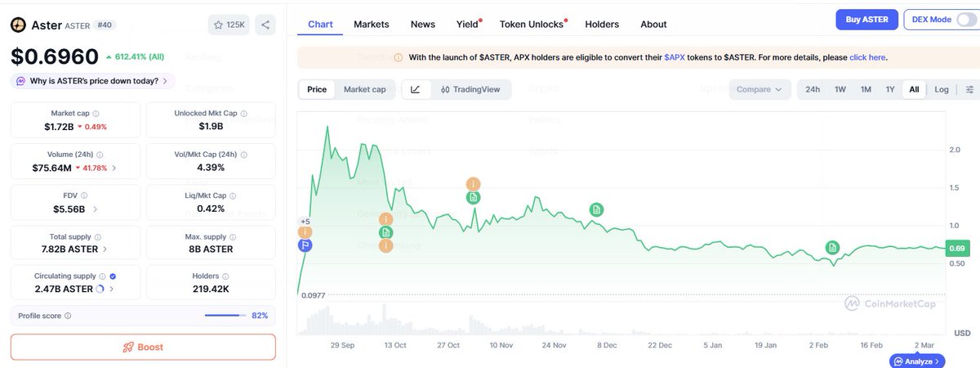Select the All time range
Screen dimensions: 980x368
click(914, 89)
